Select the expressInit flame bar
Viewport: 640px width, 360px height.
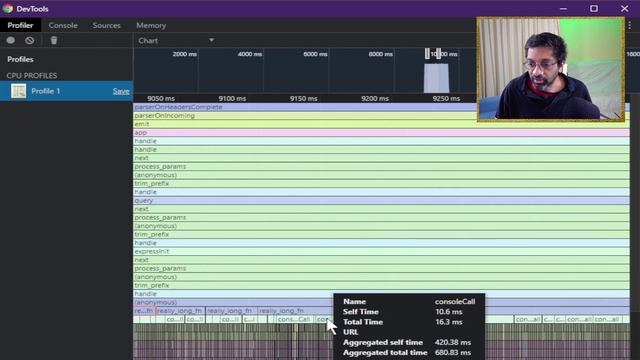click(381, 251)
